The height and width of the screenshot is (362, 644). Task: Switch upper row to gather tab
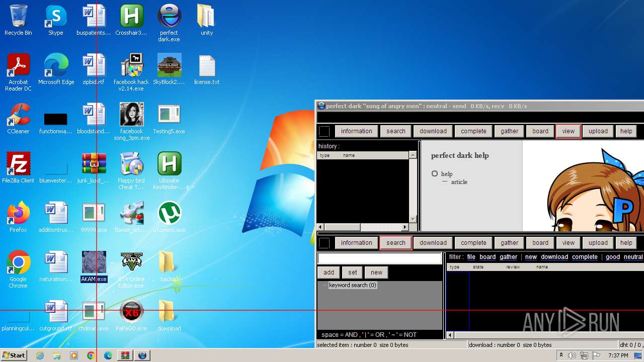[x=509, y=131]
